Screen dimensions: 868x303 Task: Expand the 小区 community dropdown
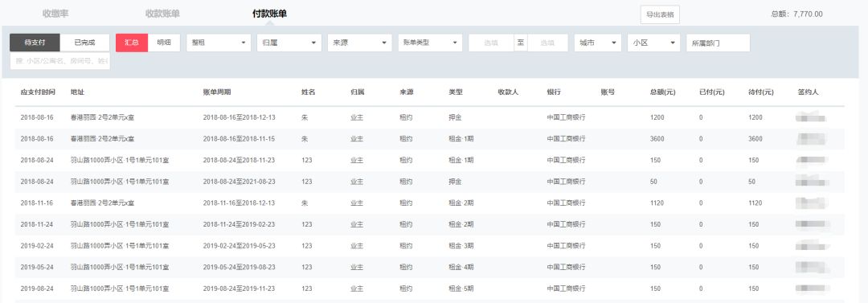point(653,43)
